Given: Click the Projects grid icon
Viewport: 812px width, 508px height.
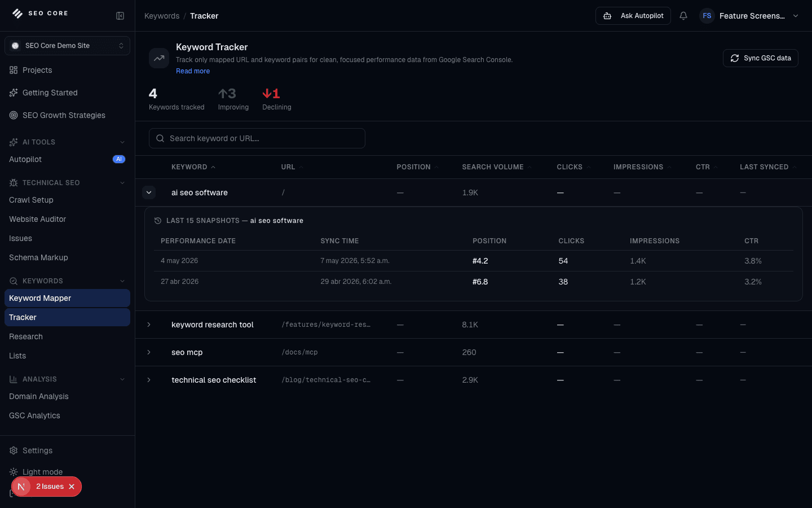Looking at the screenshot, I should [x=14, y=70].
